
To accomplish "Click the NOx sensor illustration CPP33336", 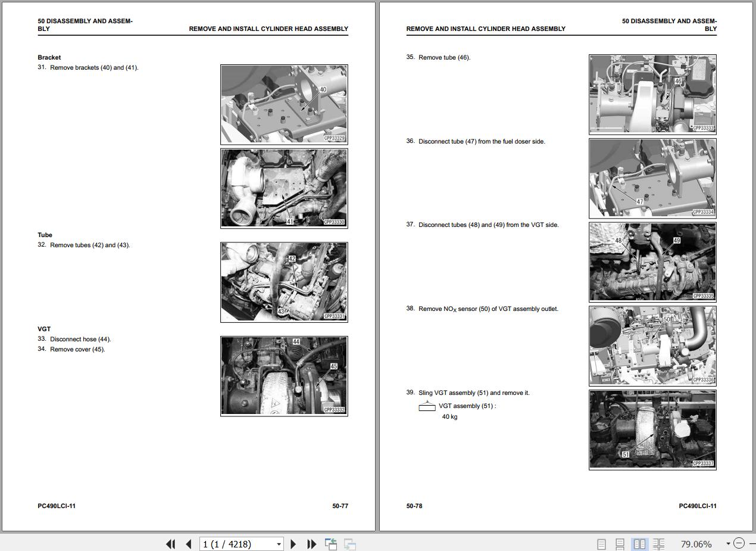I will coord(652,345).
